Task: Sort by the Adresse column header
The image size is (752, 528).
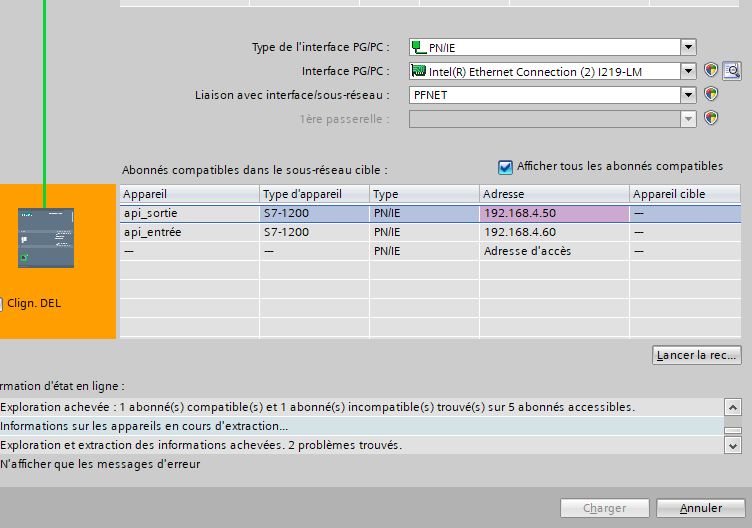Action: (554, 194)
